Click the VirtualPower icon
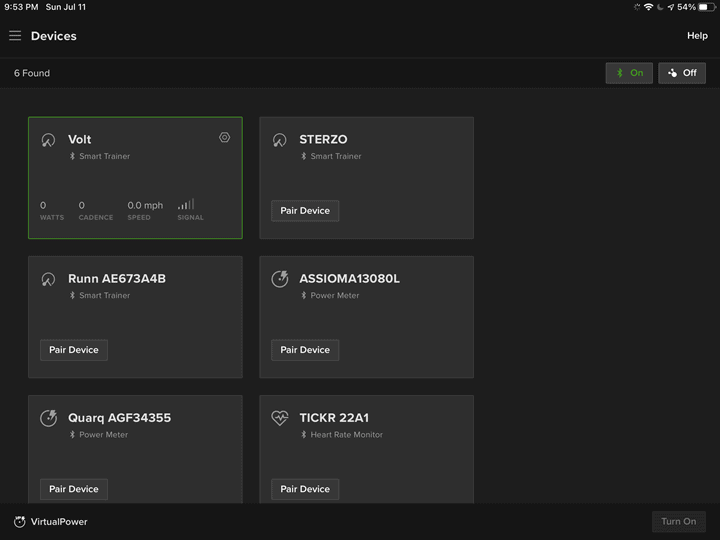 click(19, 522)
